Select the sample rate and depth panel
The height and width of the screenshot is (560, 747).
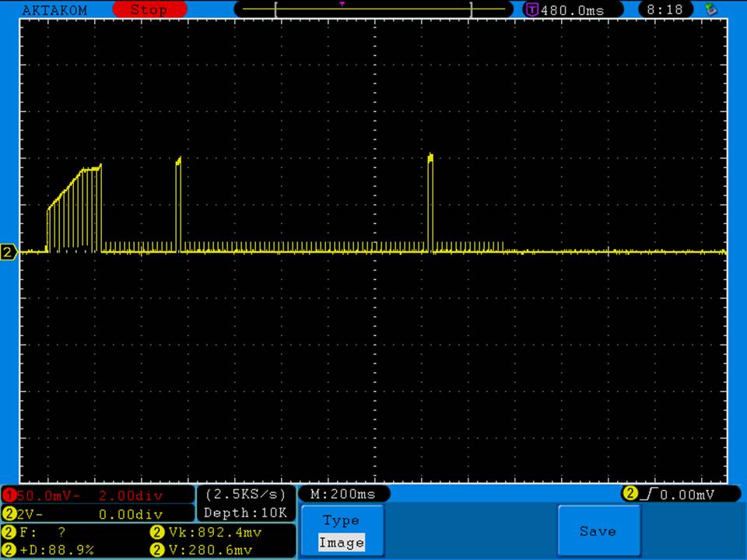(245, 504)
